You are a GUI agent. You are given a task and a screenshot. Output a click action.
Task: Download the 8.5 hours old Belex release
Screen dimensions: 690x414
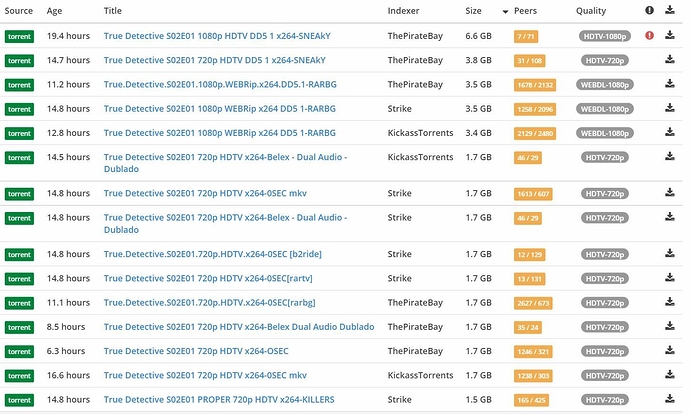coord(670,327)
